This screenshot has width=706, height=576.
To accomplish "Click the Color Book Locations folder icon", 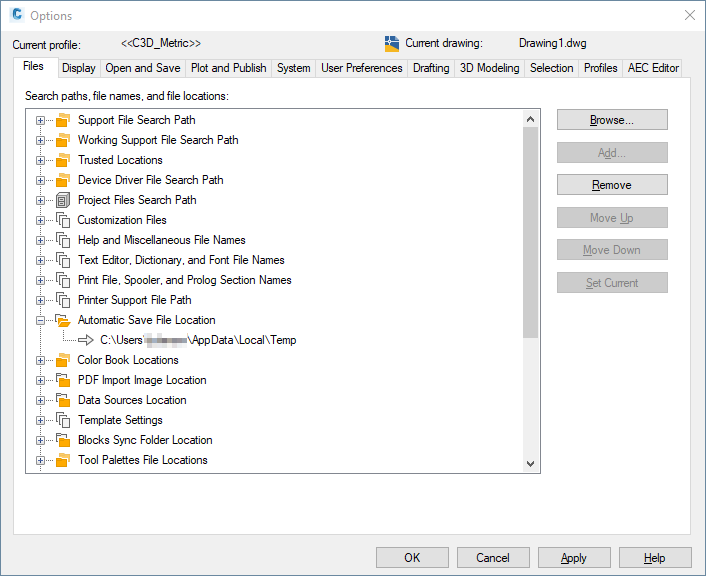I will (63, 360).
